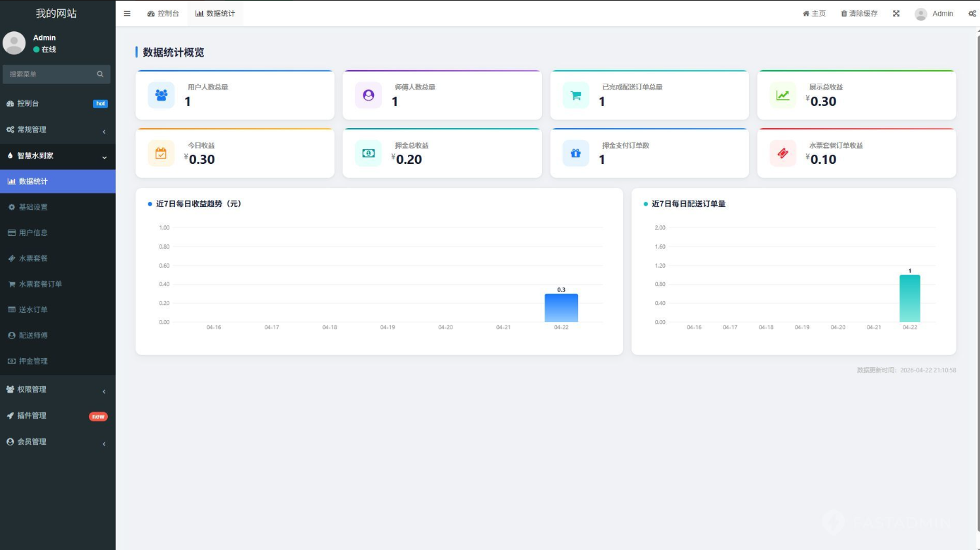The height and width of the screenshot is (550, 980).
Task: Click the 常规管理 gears icon
Action: click(x=10, y=129)
